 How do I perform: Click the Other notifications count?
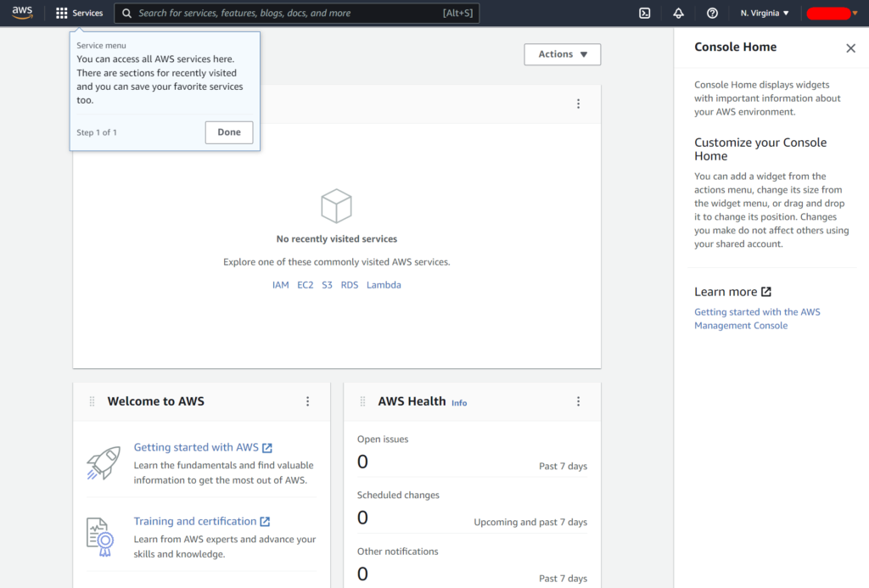click(362, 574)
